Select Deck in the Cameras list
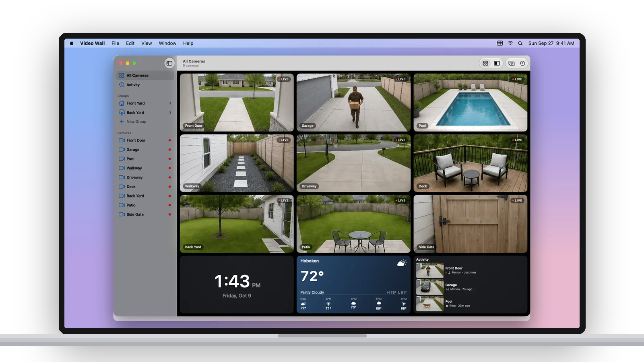This screenshot has width=644, height=362. point(145,187)
